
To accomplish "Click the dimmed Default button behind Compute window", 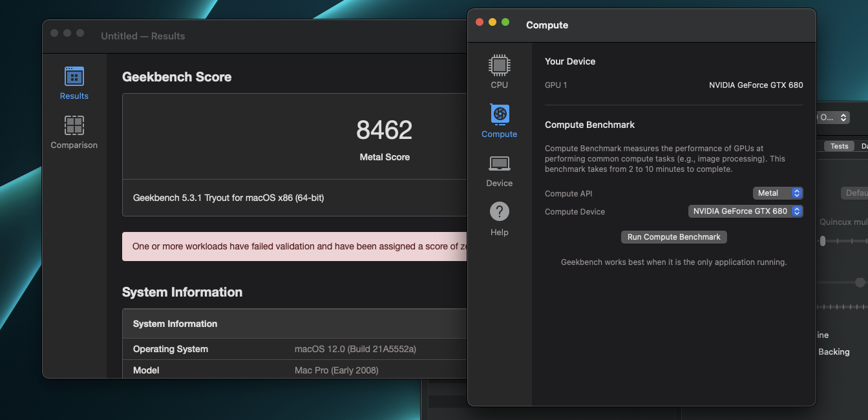I will point(854,193).
